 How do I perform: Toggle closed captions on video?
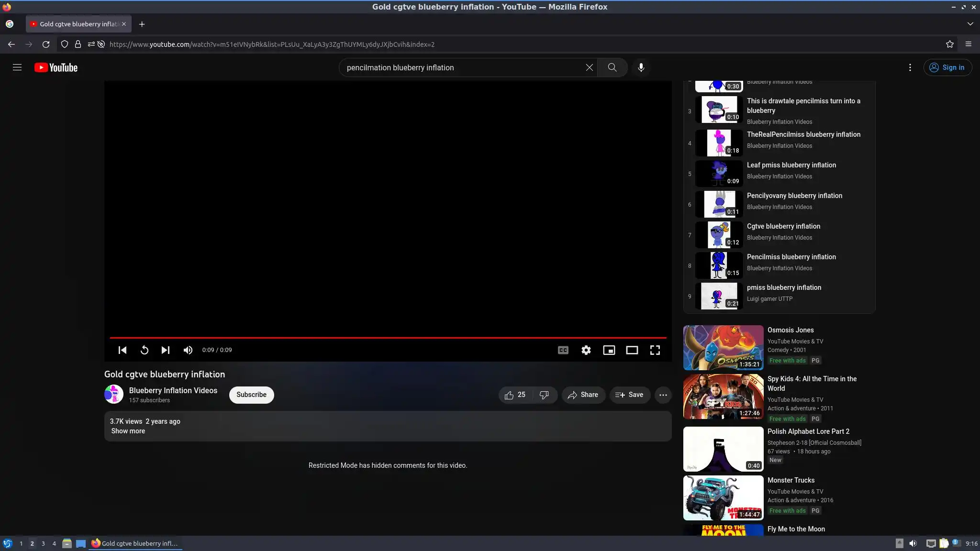[x=563, y=350]
